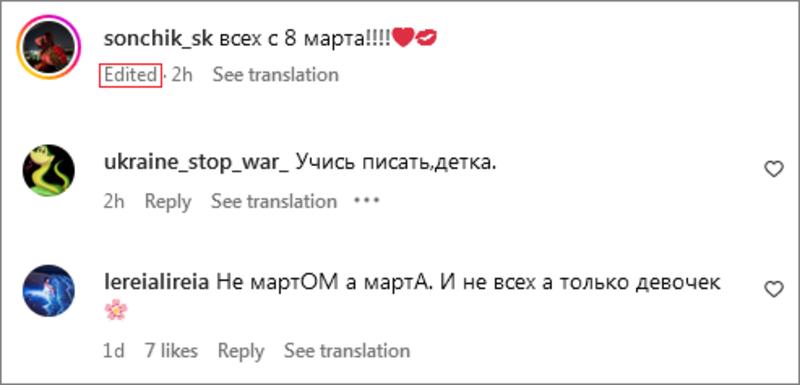See translation of lereialireia's comment
The image size is (800, 385).
pos(347,351)
